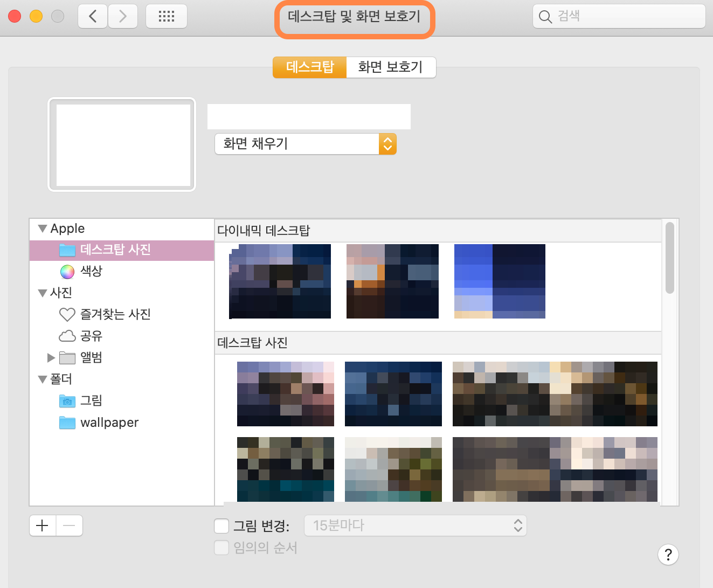Click the 데스크탑 및 화면 보호기 window title

(x=354, y=16)
